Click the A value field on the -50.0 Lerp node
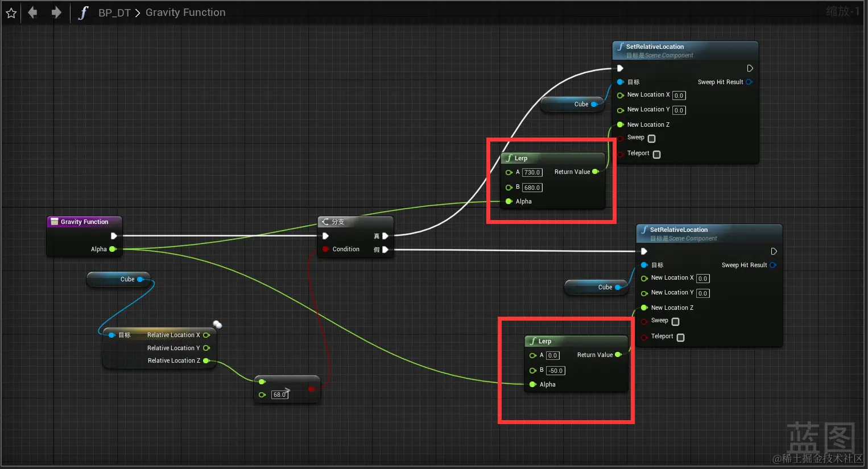868x469 pixels. [553, 355]
